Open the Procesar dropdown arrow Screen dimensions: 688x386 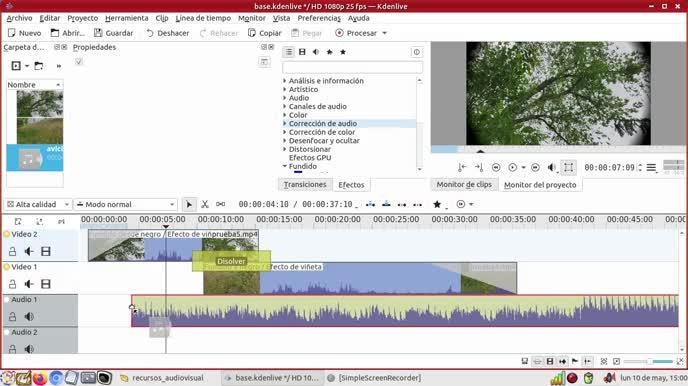pos(385,33)
